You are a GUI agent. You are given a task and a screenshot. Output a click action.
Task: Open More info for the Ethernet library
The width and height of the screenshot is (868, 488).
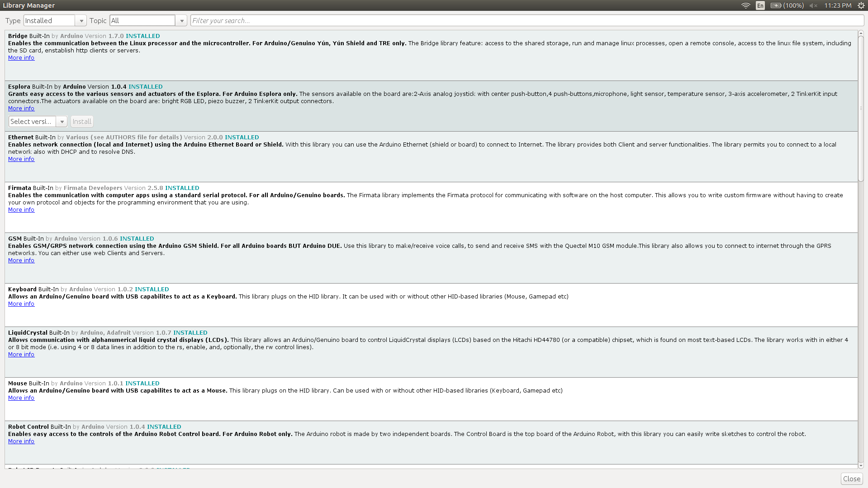[x=21, y=159]
